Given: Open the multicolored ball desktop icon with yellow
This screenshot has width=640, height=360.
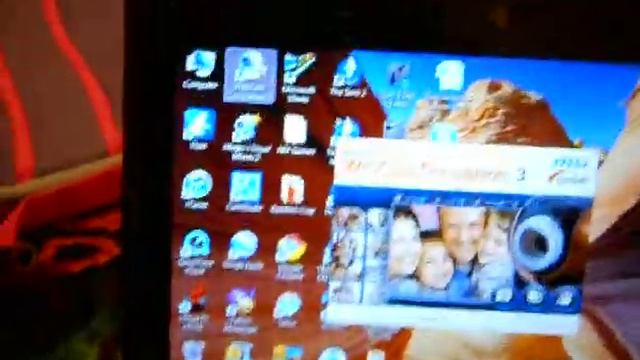Looking at the screenshot, I should click(291, 255).
